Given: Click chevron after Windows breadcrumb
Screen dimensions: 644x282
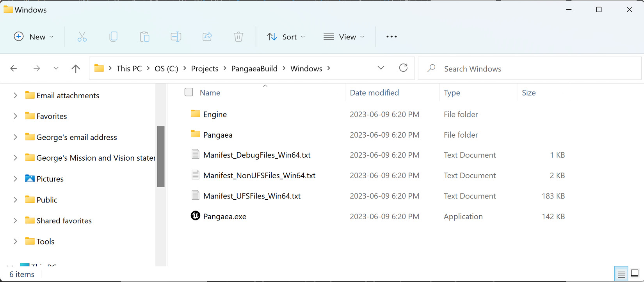Looking at the screenshot, I should 329,68.
